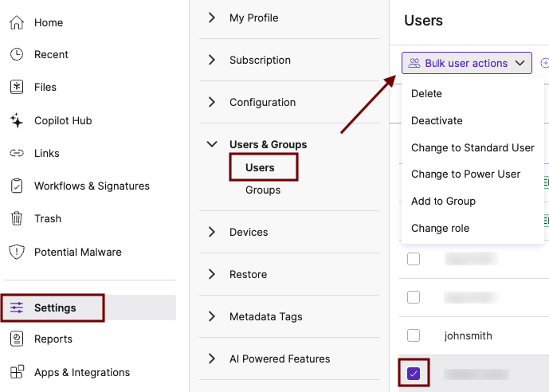Open the Users subsection
This screenshot has width=549, height=392.
pos(260,167)
